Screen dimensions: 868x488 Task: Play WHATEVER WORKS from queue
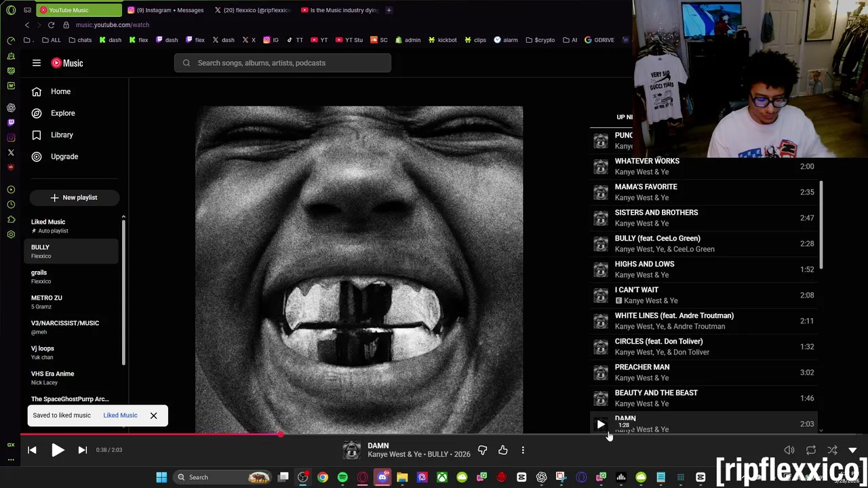point(703,167)
